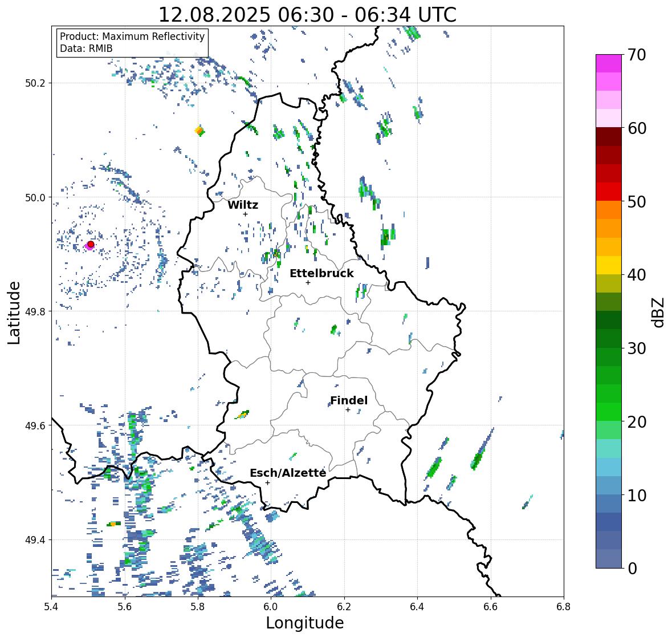
Task: Click the 5.6 longitude tick label
Action: (125, 606)
